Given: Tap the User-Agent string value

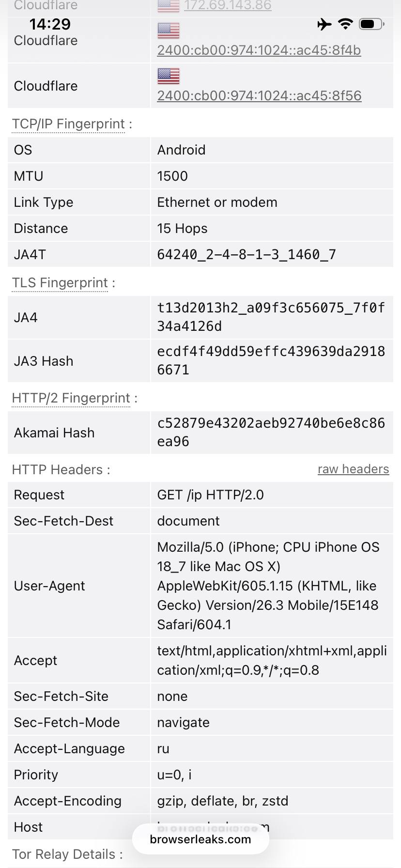Looking at the screenshot, I should click(x=268, y=586).
